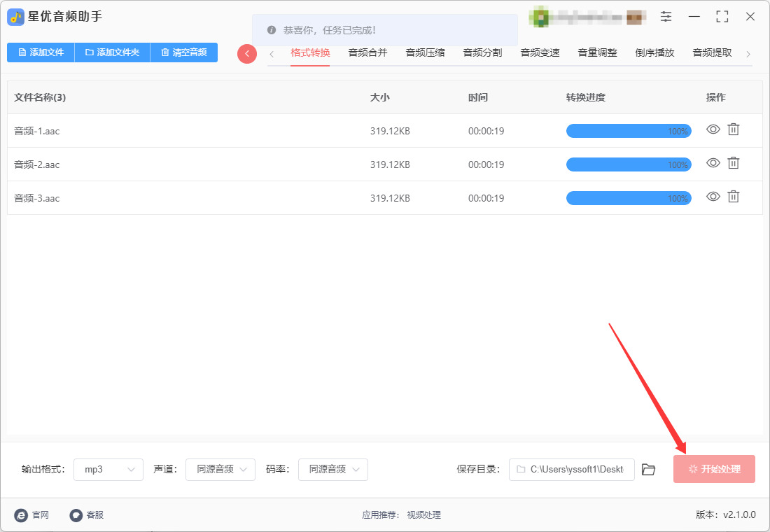This screenshot has width=770, height=532.
Task: Open the 官网 website icon
Action: tap(21, 514)
